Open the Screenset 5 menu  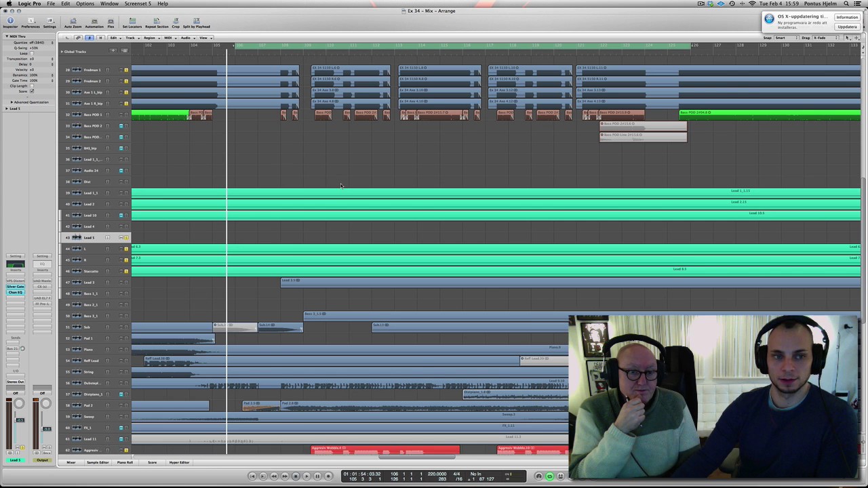(x=138, y=3)
